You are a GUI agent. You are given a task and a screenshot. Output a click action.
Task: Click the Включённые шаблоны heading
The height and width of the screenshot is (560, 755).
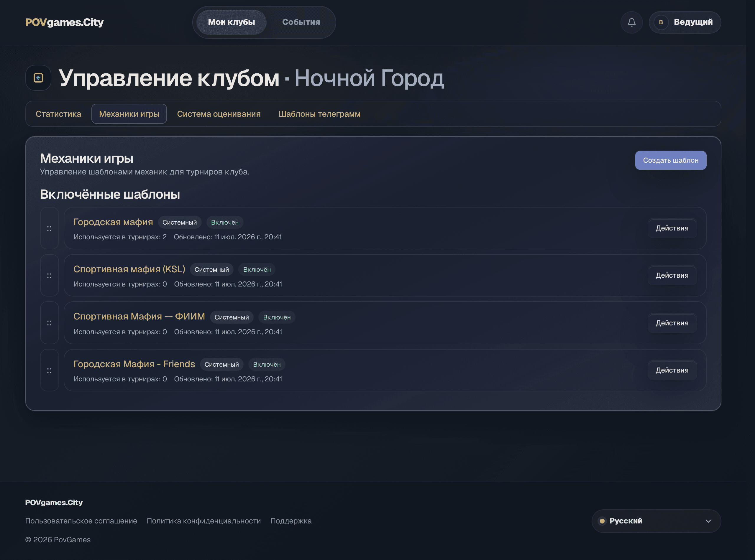110,194
